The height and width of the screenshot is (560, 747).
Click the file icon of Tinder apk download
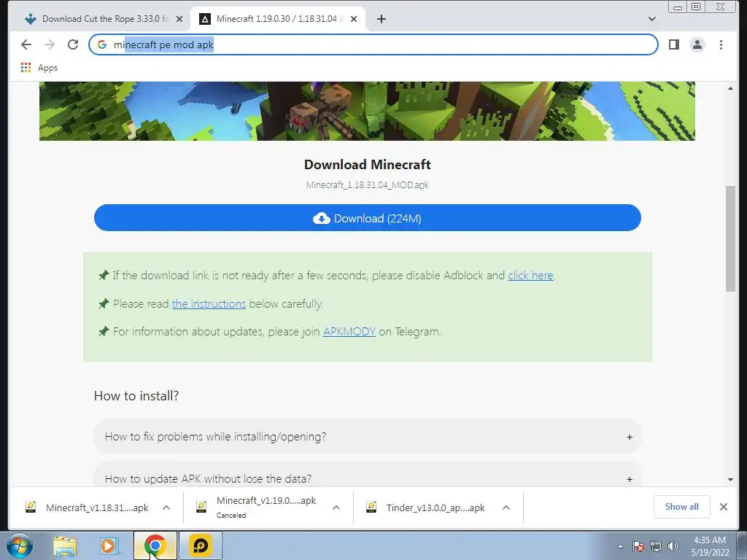(x=371, y=507)
